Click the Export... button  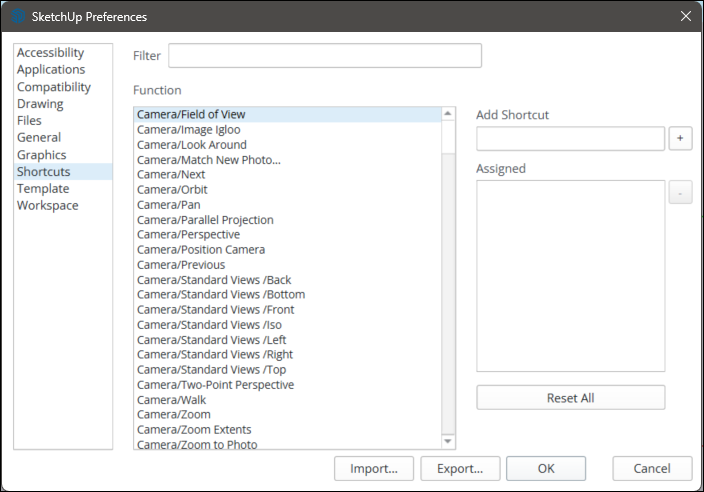[460, 469]
